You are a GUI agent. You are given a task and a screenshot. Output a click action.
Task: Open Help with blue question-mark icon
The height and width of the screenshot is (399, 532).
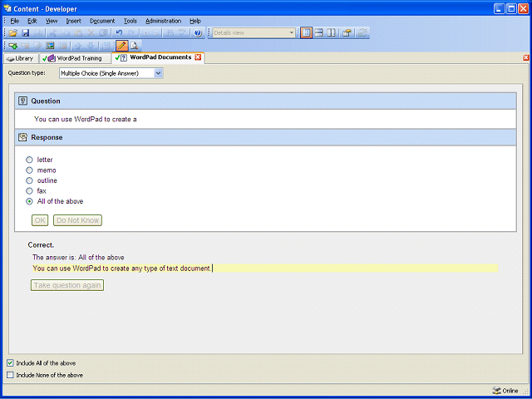tap(198, 33)
